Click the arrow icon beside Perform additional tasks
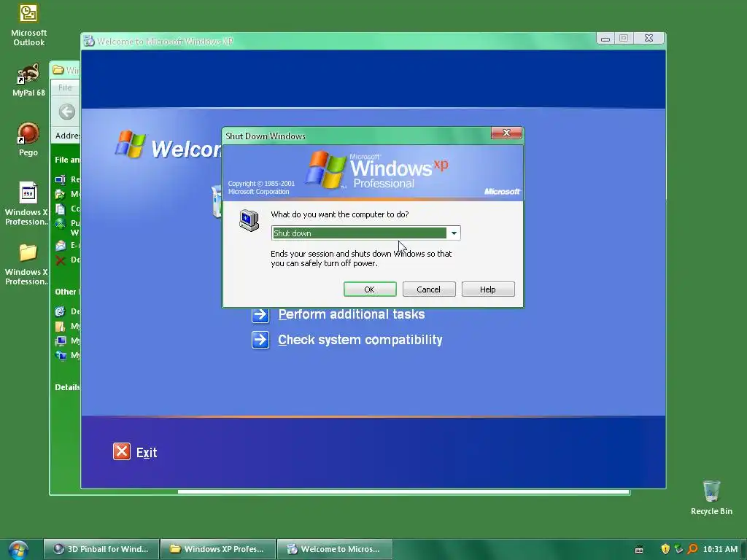Image resolution: width=747 pixels, height=560 pixels. [x=260, y=314]
